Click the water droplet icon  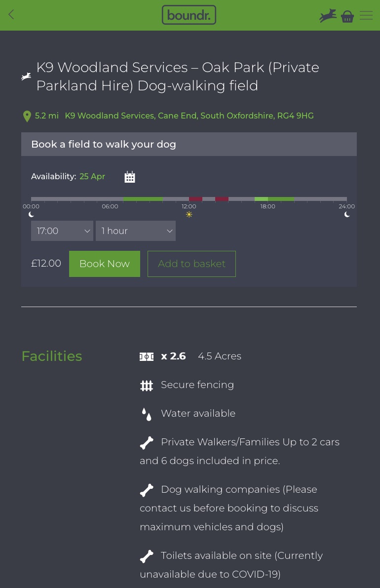point(147,414)
